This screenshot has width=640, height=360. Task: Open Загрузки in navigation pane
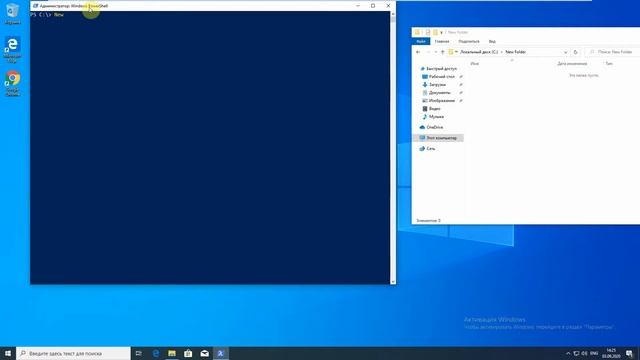click(434, 85)
